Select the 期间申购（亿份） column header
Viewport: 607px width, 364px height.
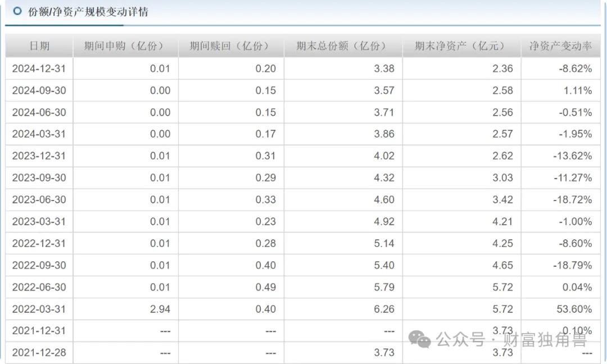pyautogui.click(x=125, y=46)
